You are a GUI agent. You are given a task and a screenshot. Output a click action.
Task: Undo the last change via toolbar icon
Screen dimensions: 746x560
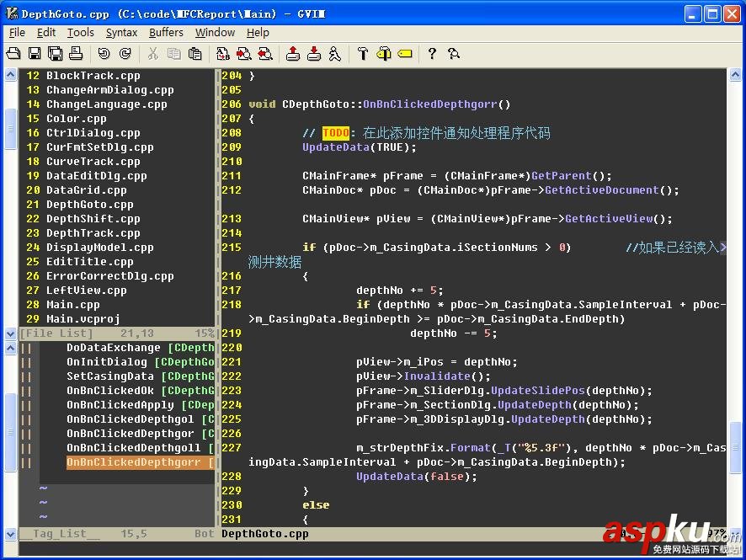(x=104, y=54)
